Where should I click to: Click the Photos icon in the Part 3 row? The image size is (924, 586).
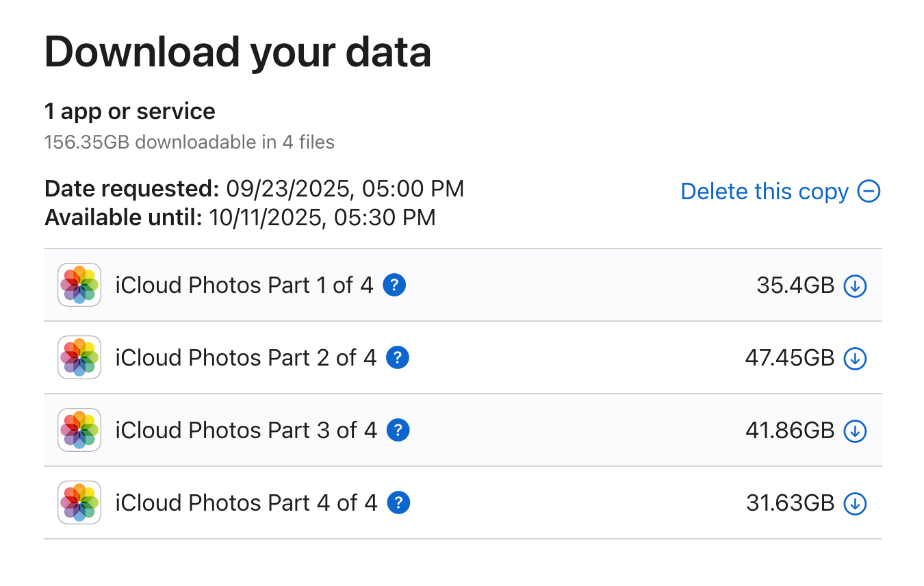click(79, 430)
